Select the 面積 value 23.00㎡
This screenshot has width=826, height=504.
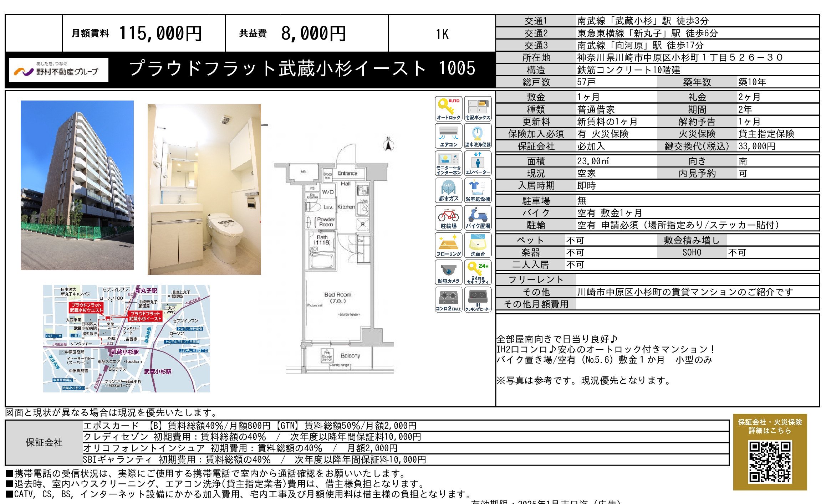(x=593, y=161)
